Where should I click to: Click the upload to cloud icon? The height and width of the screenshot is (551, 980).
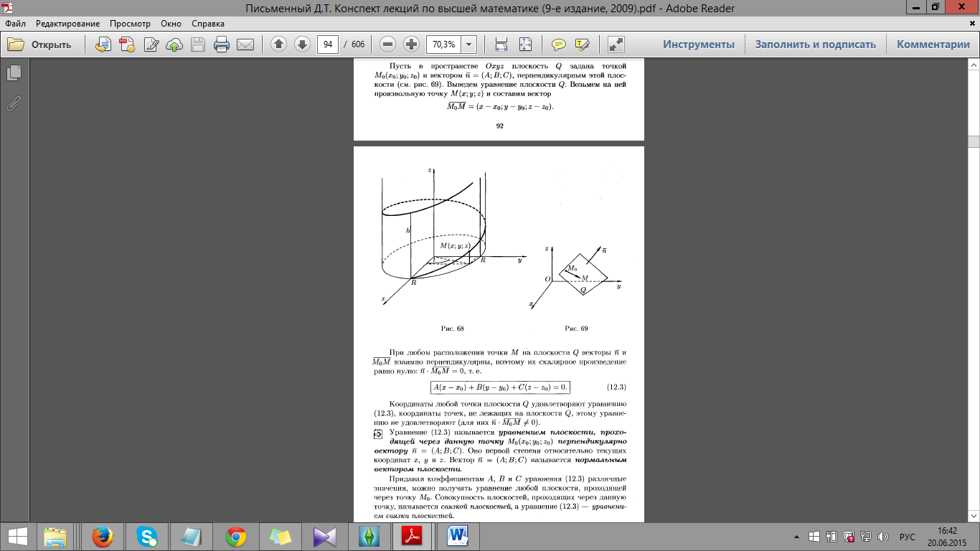click(x=174, y=44)
